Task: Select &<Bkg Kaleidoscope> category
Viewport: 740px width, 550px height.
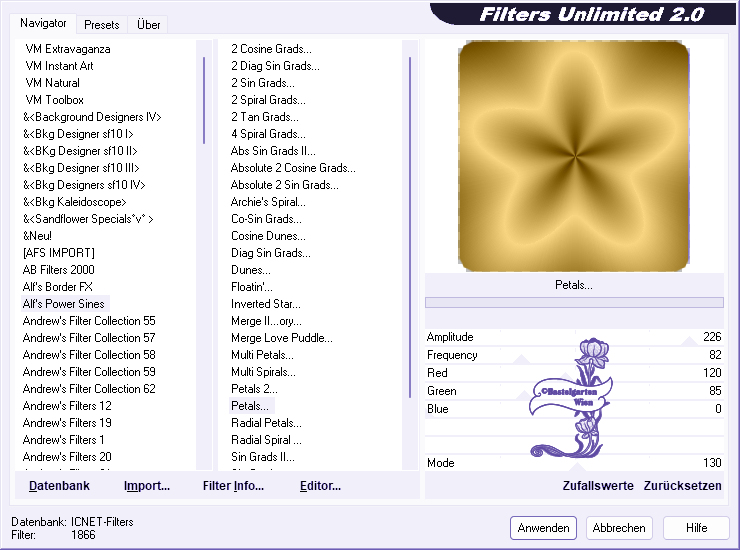Action: tap(75, 202)
